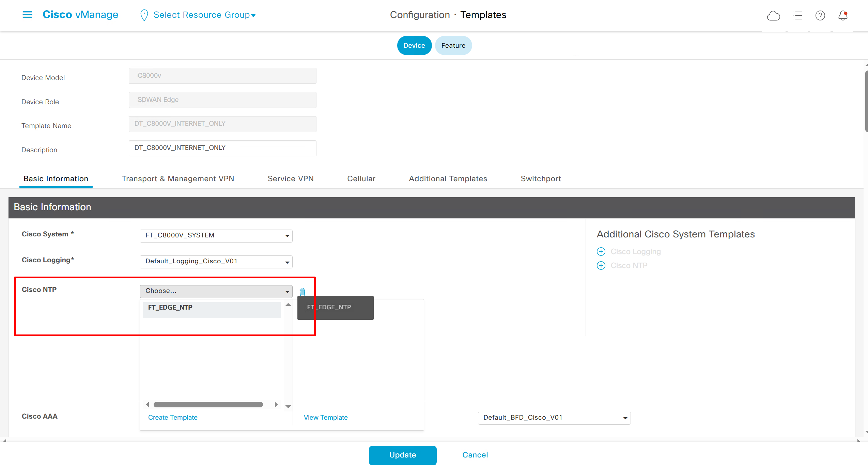
Task: Open Default_BFD_Cisco_V01 dropdown
Action: pos(554,418)
